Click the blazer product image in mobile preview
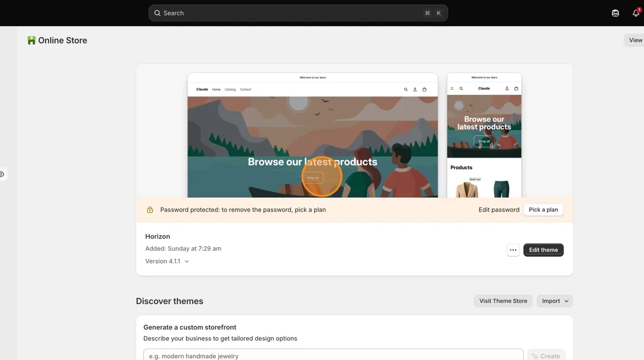 tap(467, 188)
